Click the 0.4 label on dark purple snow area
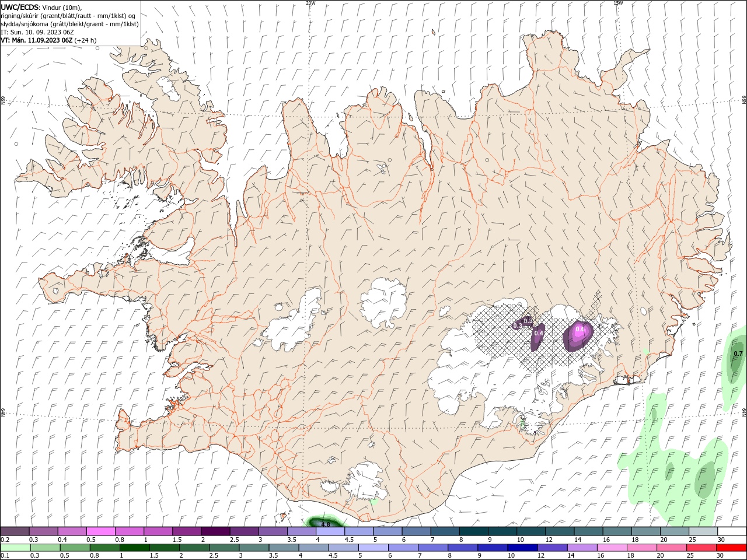The width and height of the screenshot is (747, 560). point(539,332)
